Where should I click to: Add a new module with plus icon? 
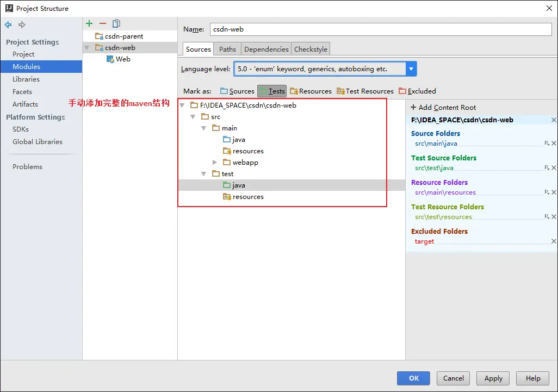[89, 23]
